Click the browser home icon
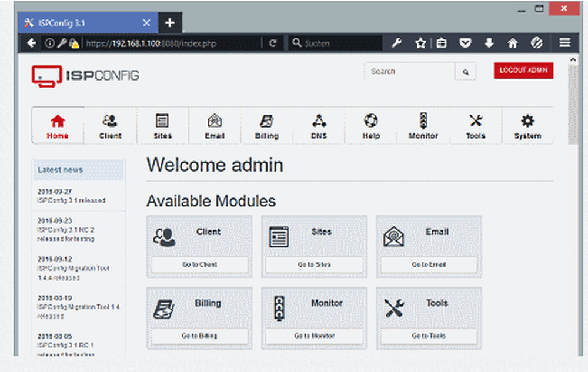Image resolution: width=588 pixels, height=372 pixels. [513, 43]
